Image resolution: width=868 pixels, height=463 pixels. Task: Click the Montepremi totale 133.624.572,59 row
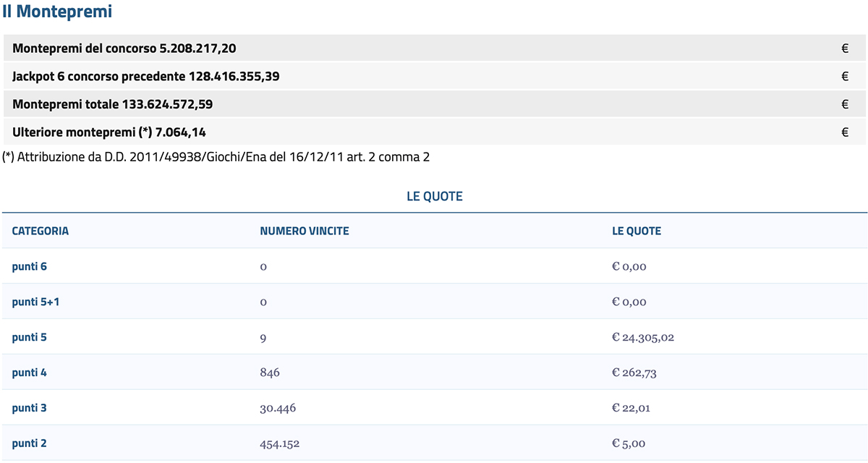tap(435, 104)
